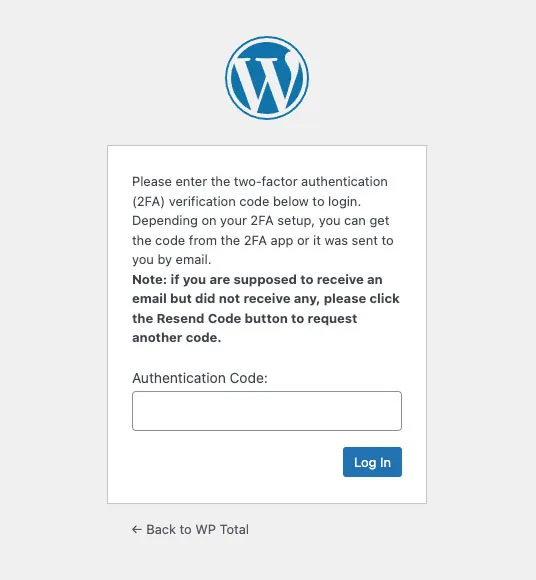
Task: Click the 'WP Total' site name in the back link
Action: (222, 529)
